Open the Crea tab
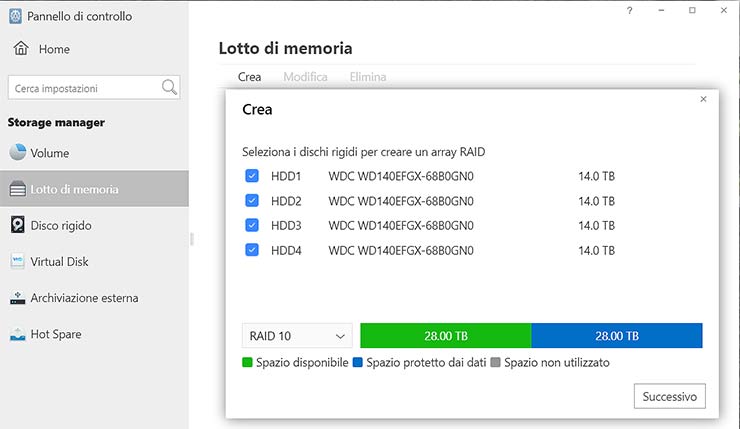The height and width of the screenshot is (429, 740). (x=250, y=77)
